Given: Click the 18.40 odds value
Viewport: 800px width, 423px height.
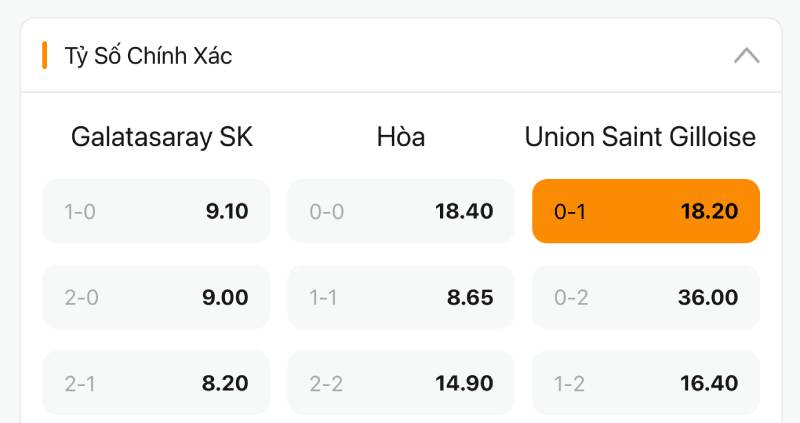Looking at the screenshot, I should [x=464, y=211].
